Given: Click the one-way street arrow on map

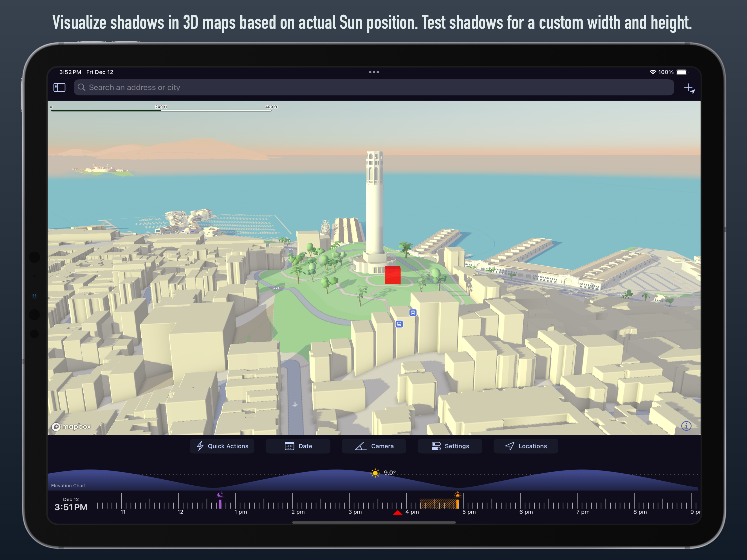Looking at the screenshot, I should pos(295,404).
